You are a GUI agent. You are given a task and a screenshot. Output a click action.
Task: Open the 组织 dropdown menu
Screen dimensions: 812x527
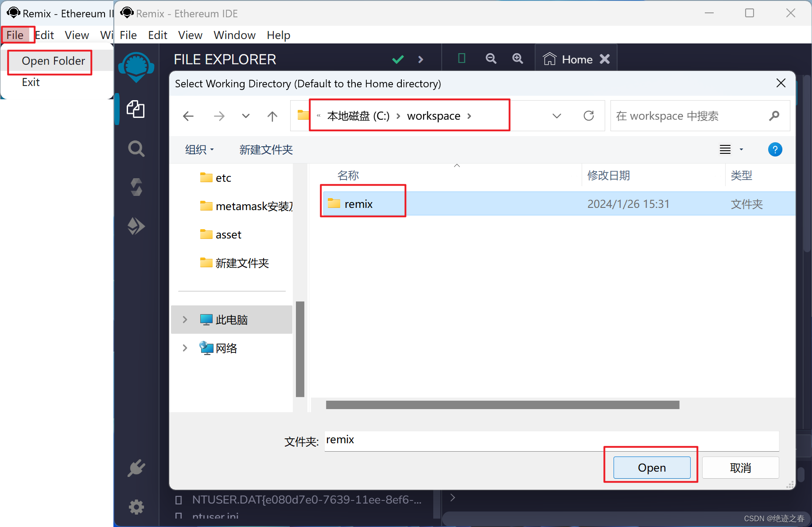pos(199,150)
